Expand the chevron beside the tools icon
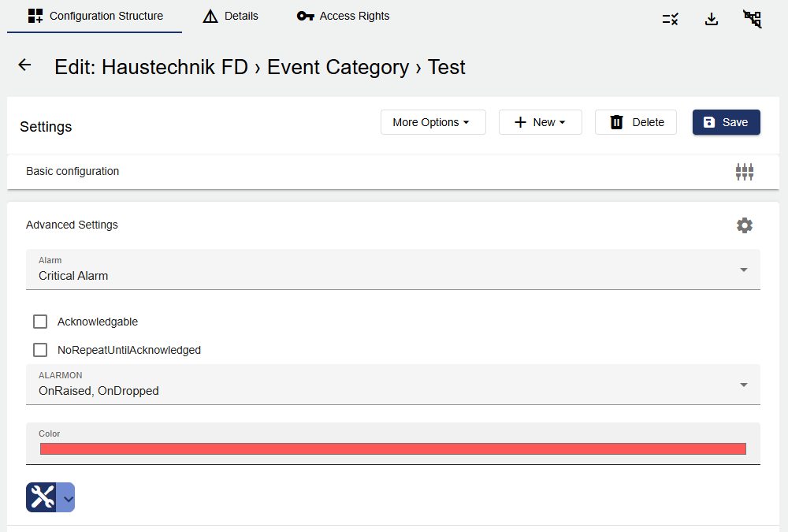The width and height of the screenshot is (788, 532). coord(67,498)
